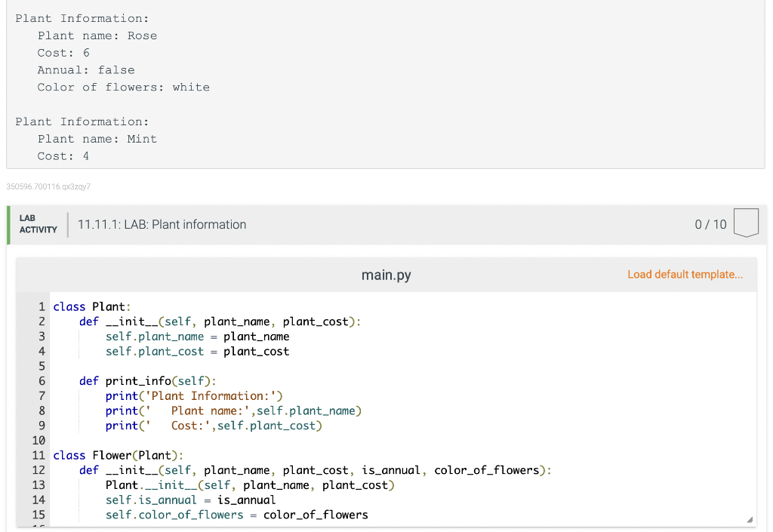Open the Load default template link
Screen dimensions: 773x532
click(685, 274)
